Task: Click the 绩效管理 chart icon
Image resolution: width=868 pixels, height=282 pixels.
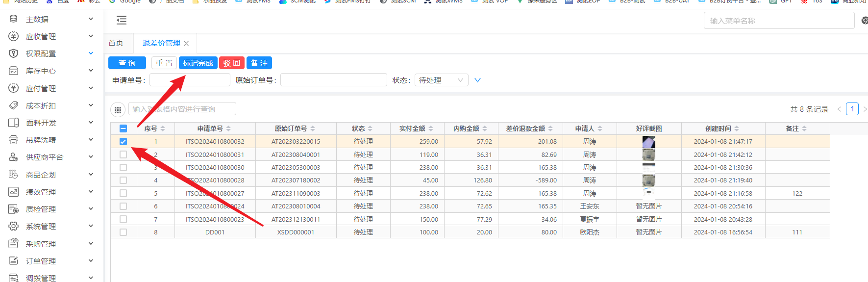Action: coord(14,192)
